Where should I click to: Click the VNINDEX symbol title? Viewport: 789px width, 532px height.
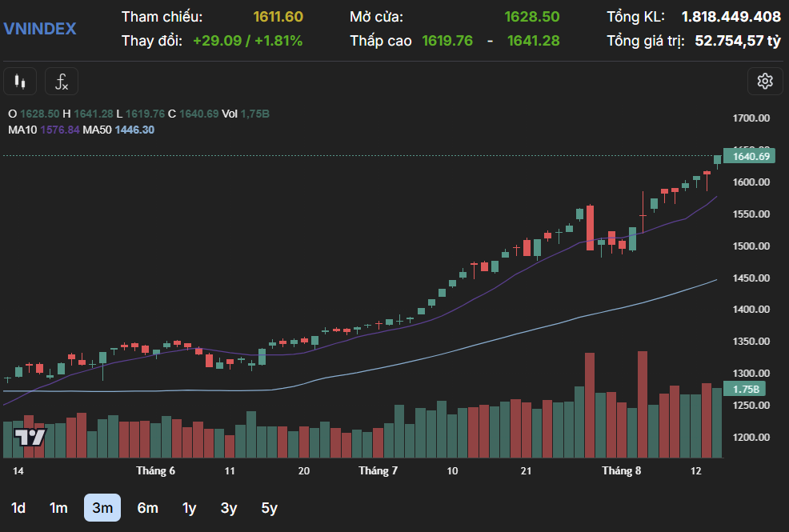(x=40, y=29)
